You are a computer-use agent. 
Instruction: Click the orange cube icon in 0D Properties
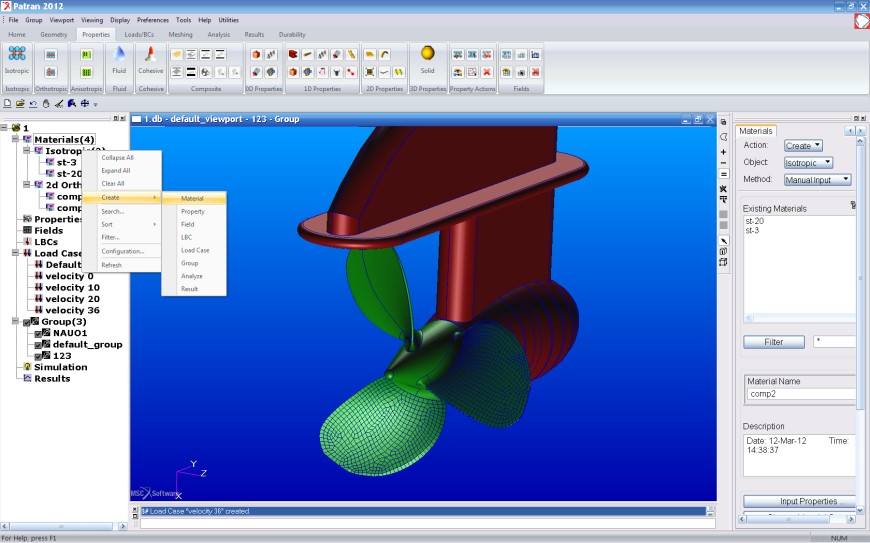point(256,54)
